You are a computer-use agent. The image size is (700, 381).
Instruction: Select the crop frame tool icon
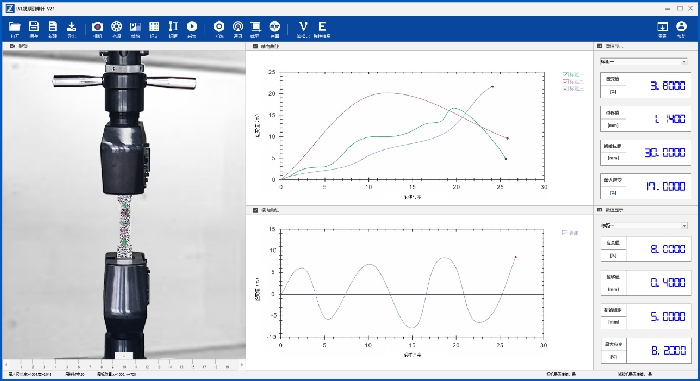coord(255,29)
